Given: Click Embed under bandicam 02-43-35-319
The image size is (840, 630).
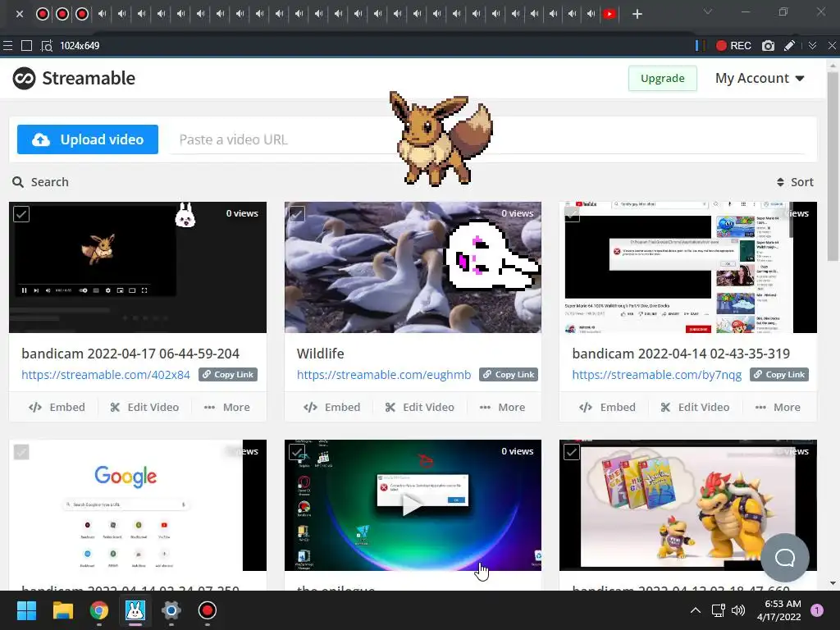Looking at the screenshot, I should pos(607,407).
